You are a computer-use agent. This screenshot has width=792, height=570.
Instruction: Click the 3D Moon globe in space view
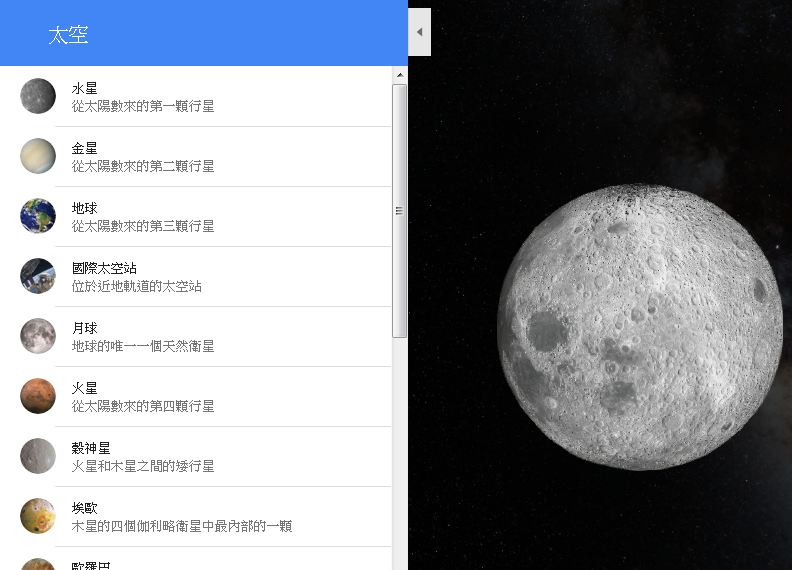coord(640,327)
